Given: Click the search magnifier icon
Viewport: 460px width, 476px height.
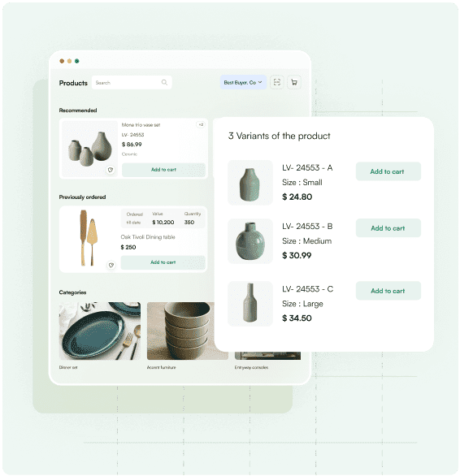Looking at the screenshot, I should tap(164, 82).
